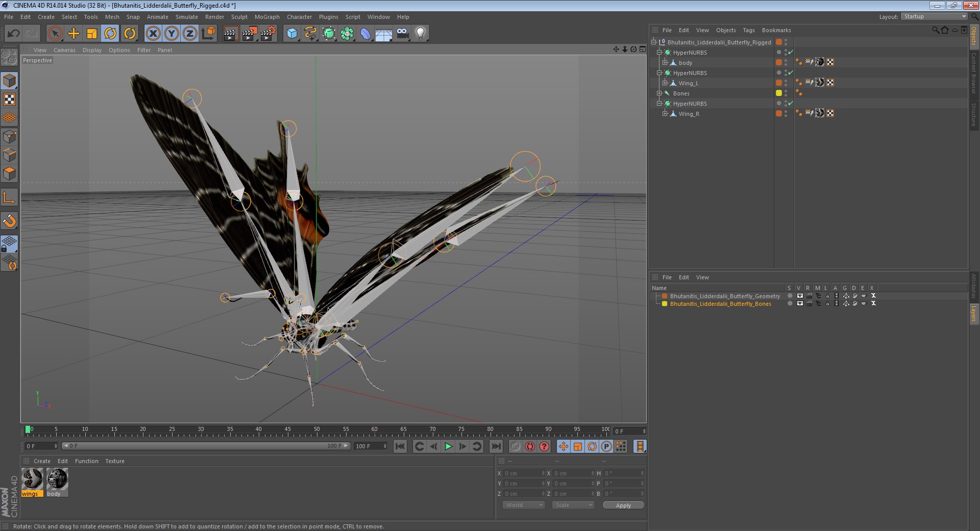980x531 pixels.
Task: Go to start of animation
Action: (400, 446)
